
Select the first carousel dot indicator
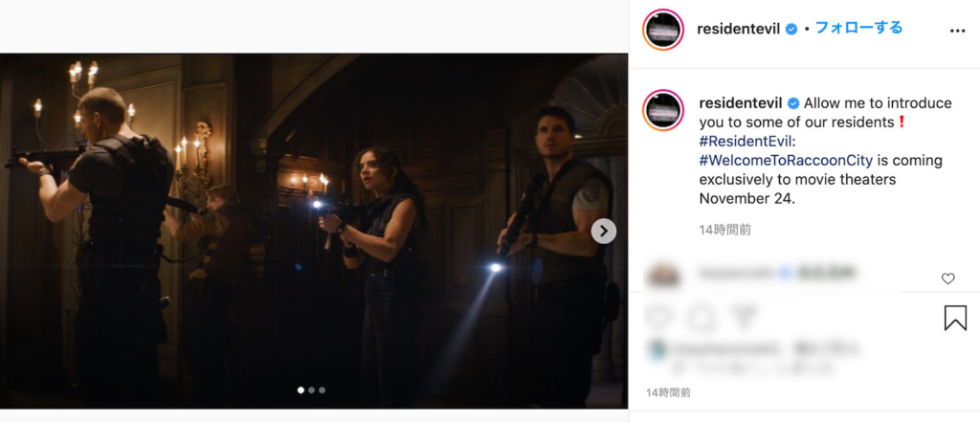point(301,390)
